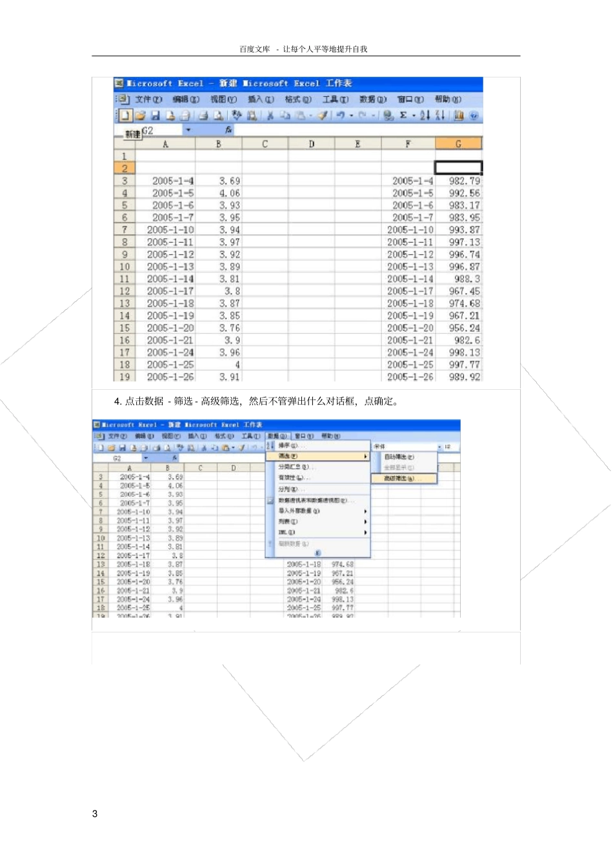
Task: Click Print Preview icon in the larger Excel toolbar
Action: pyautogui.click(x=218, y=116)
